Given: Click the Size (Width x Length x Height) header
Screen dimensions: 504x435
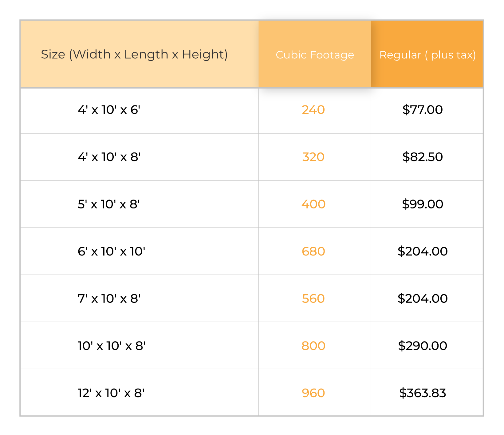Looking at the screenshot, I should coord(134,54).
